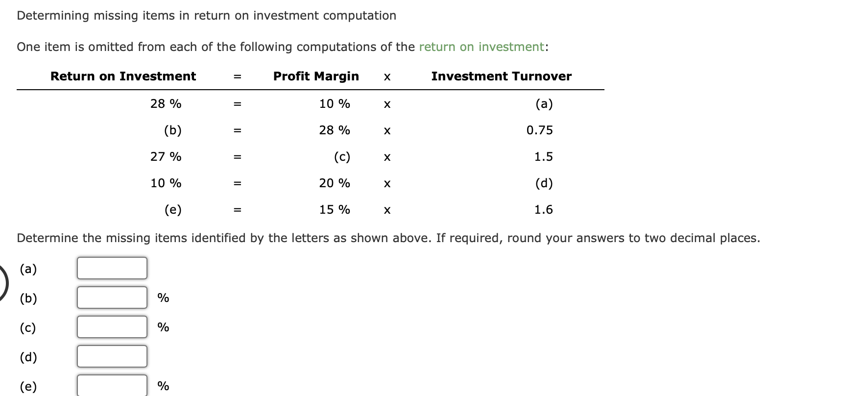Click the answer input field for (e)
Viewport: 868px width, 396px height.
pyautogui.click(x=111, y=386)
